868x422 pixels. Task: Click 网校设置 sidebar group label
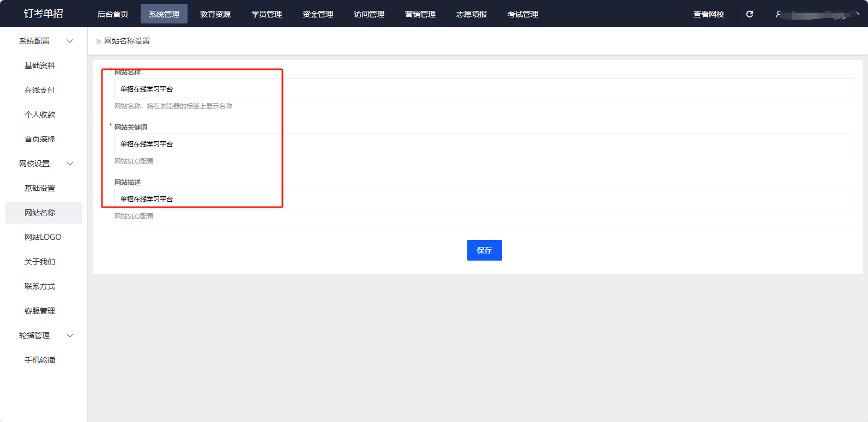pos(34,164)
